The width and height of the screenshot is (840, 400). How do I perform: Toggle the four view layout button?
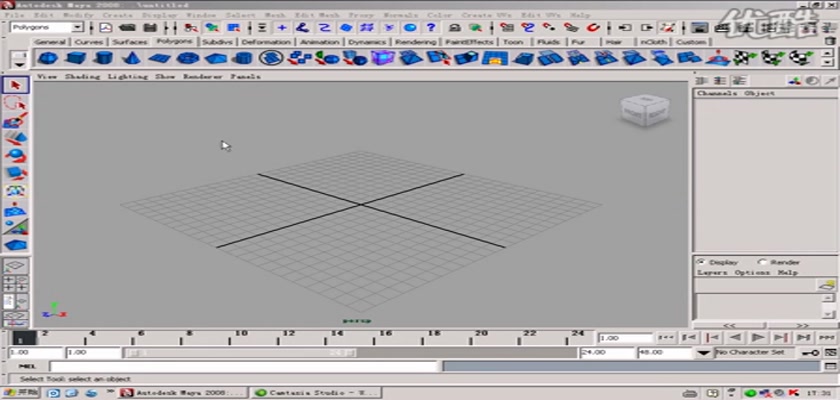(16, 284)
